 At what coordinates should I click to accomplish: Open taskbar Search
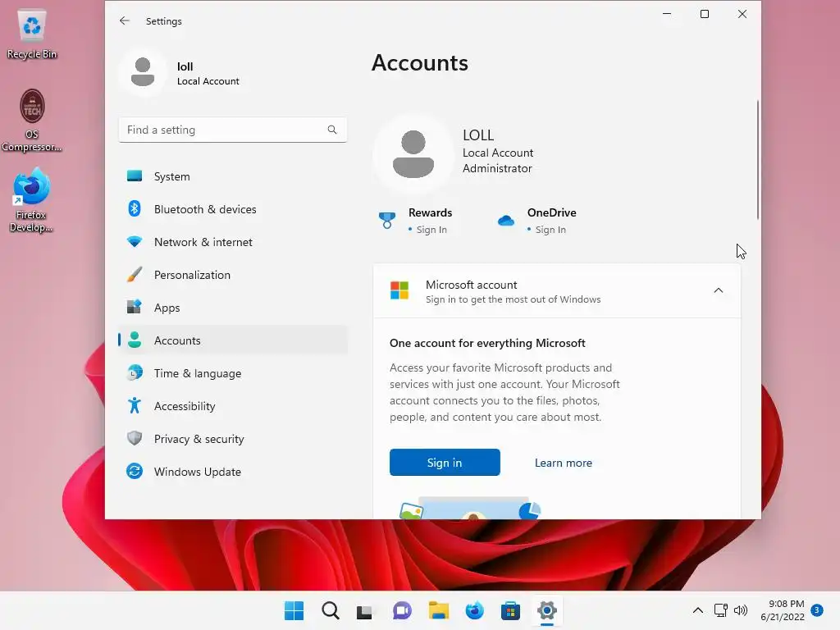(331, 610)
